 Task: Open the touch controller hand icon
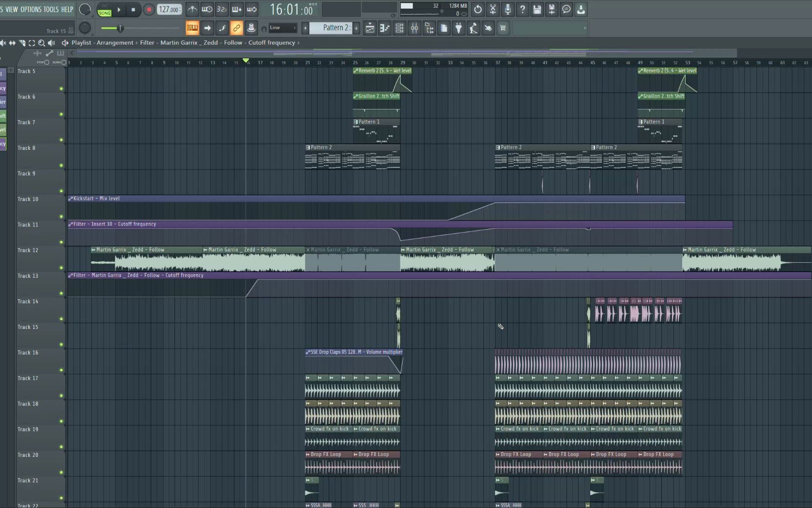(488, 28)
